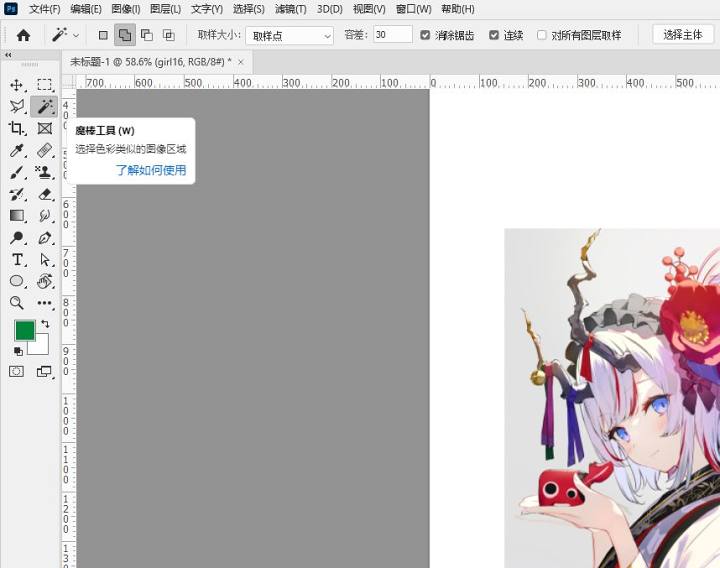Select the Move tool

point(17,85)
